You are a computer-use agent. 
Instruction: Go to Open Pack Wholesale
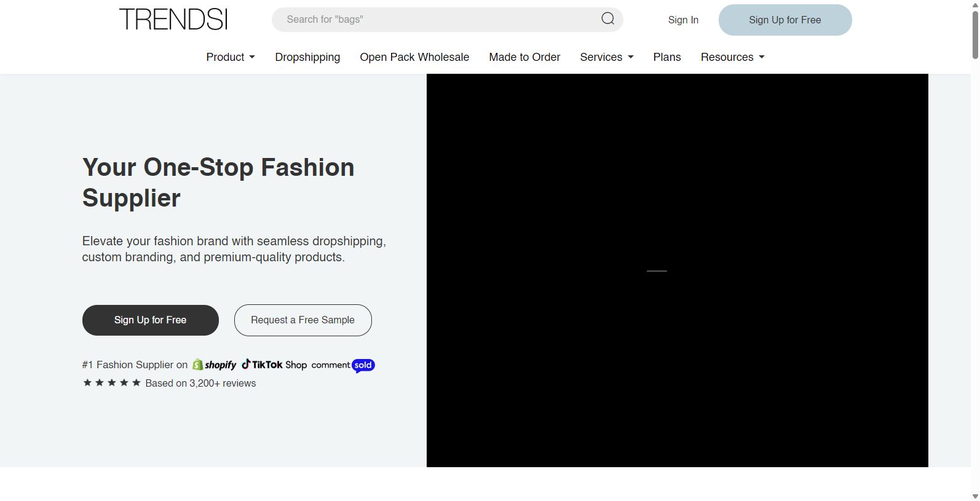coord(414,57)
